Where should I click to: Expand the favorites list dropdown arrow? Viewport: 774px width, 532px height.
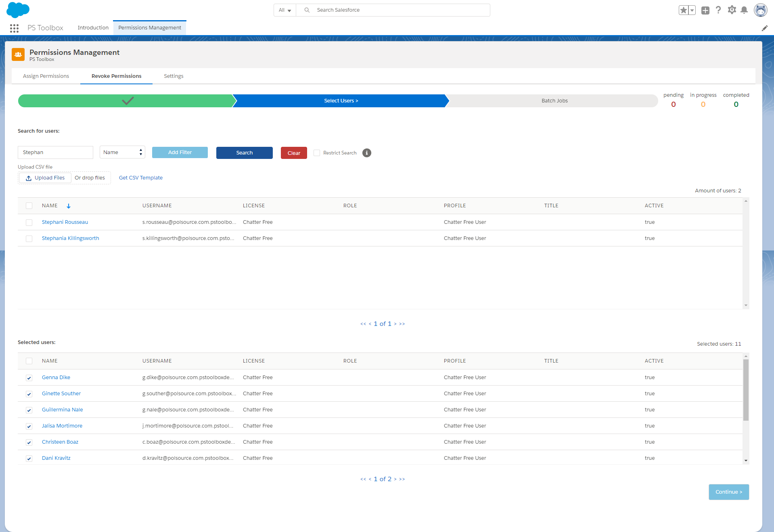coord(692,10)
